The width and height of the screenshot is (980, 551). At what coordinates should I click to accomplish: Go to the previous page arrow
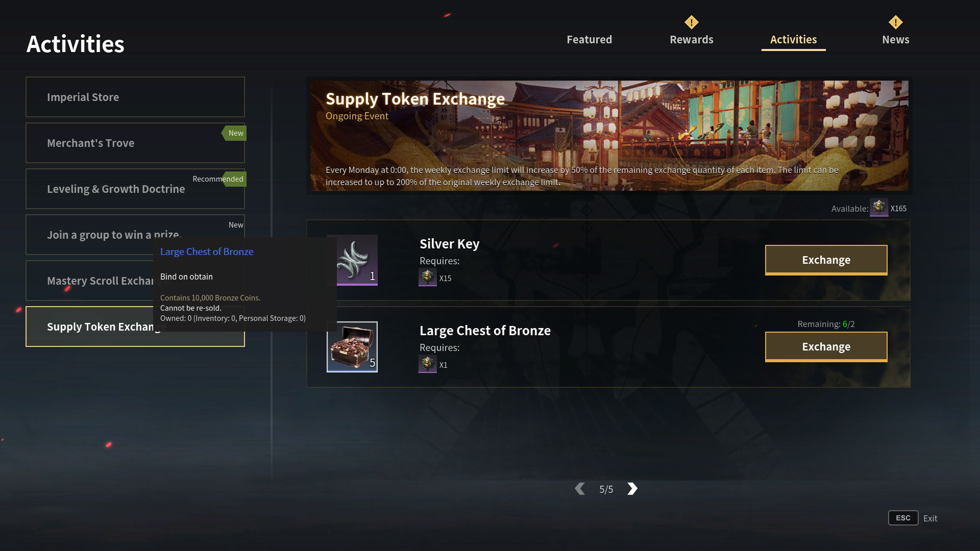tap(580, 489)
